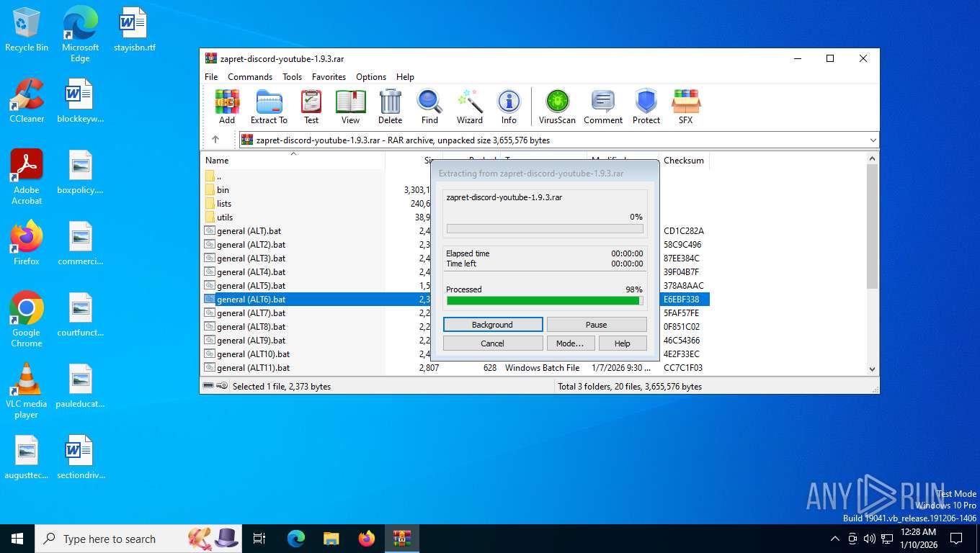
Task: Open Recycle Bin on the desktop
Action: (x=27, y=30)
